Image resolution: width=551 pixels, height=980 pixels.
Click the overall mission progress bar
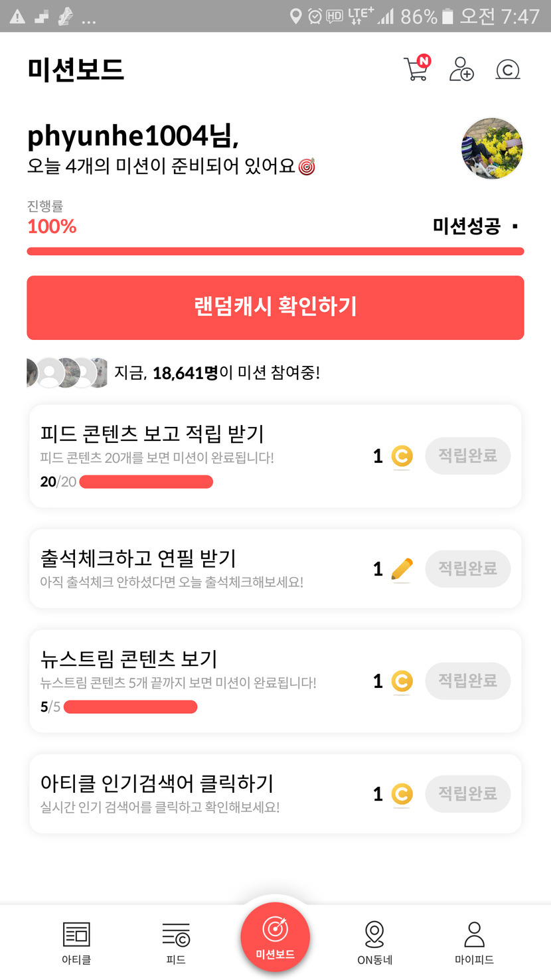point(275,252)
